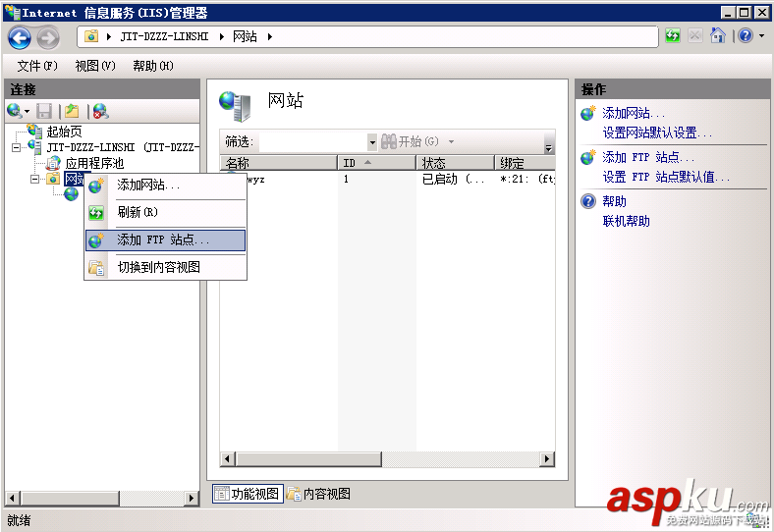Image resolution: width=774 pixels, height=532 pixels.
Task: Click 网站 in the address breadcrumb
Action: (245, 36)
